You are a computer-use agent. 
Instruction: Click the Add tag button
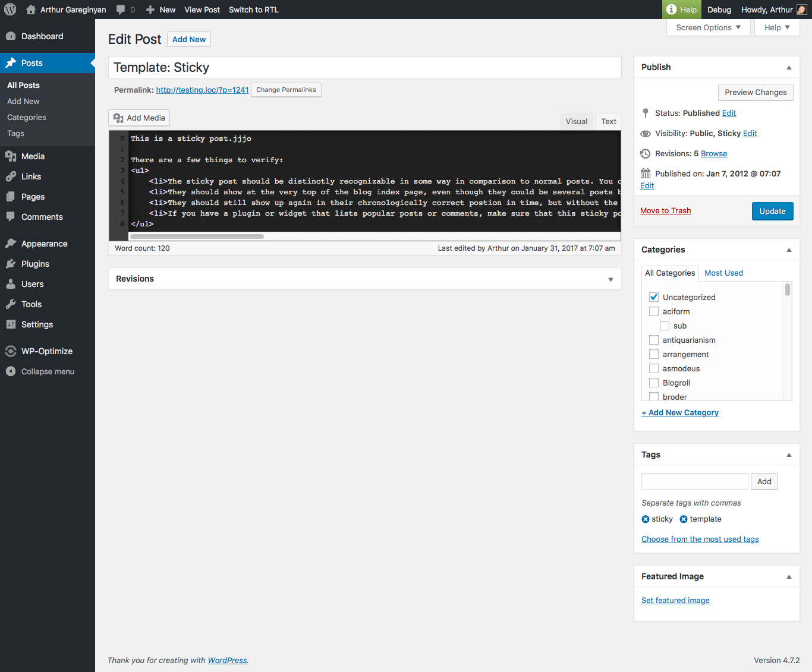click(764, 481)
